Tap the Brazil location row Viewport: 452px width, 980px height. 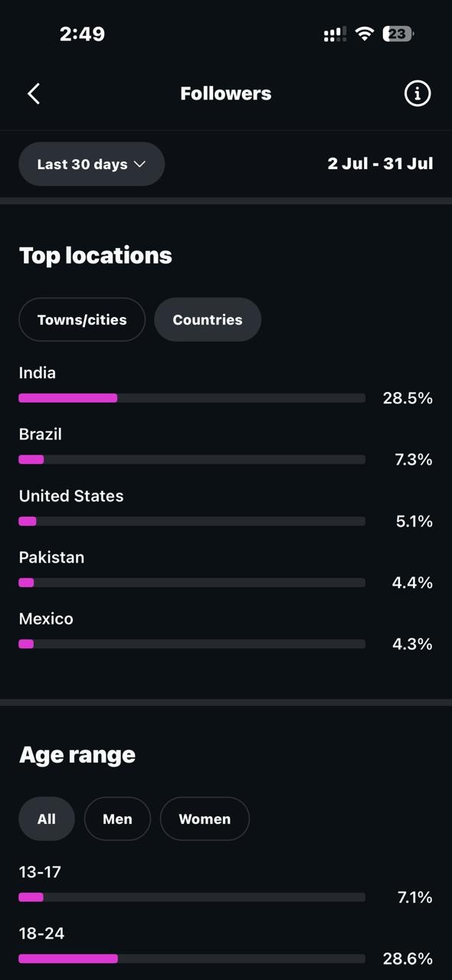pyautogui.click(x=226, y=447)
